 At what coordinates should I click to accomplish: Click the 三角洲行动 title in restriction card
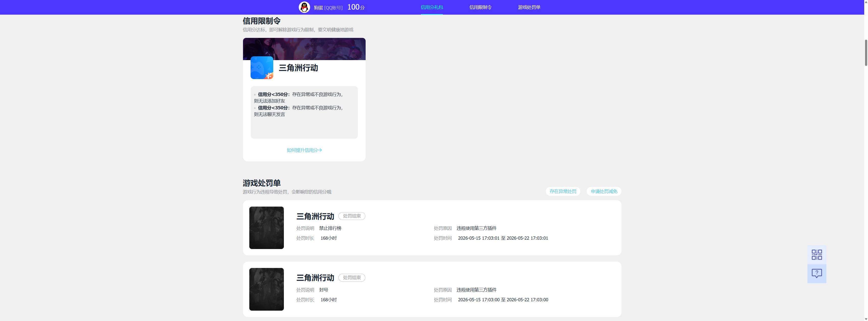(x=298, y=68)
